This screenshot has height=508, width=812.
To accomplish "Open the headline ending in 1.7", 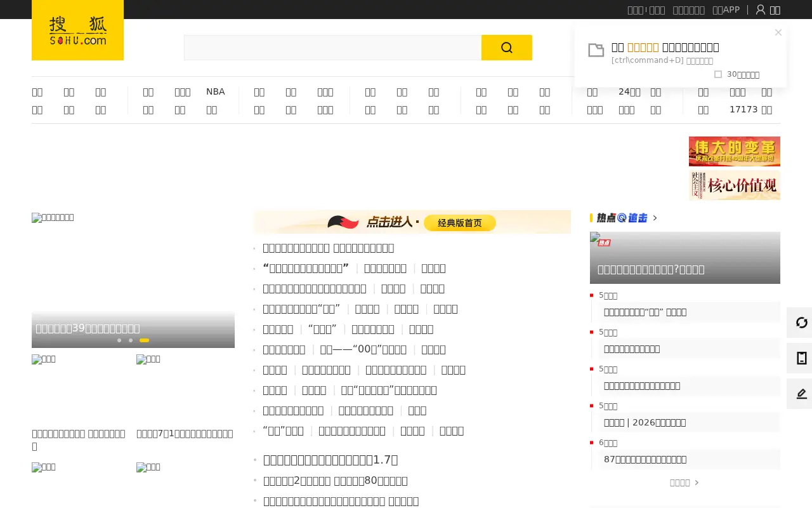I will pos(331,460).
